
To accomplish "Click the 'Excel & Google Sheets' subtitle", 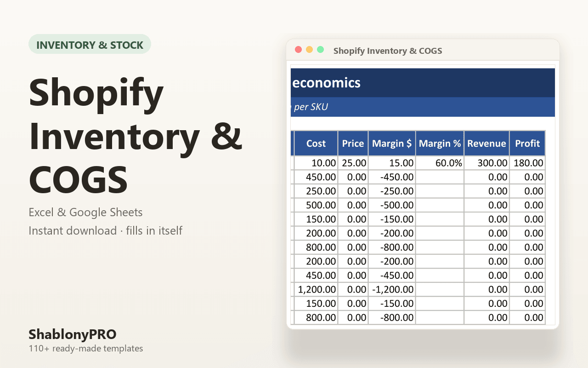I will pyautogui.click(x=85, y=213).
